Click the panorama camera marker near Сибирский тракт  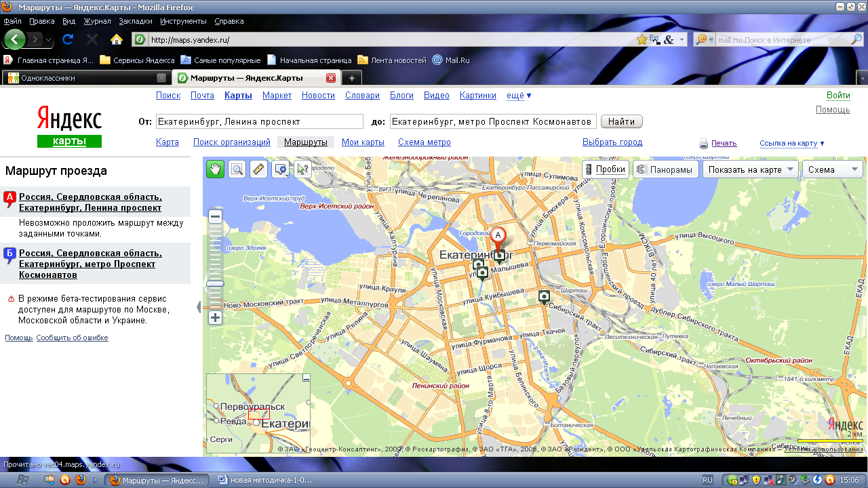pyautogui.click(x=544, y=296)
